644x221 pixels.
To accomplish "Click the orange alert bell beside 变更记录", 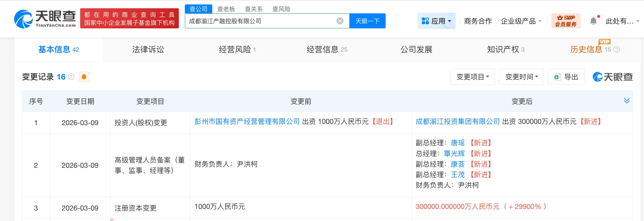I will tap(84, 77).
